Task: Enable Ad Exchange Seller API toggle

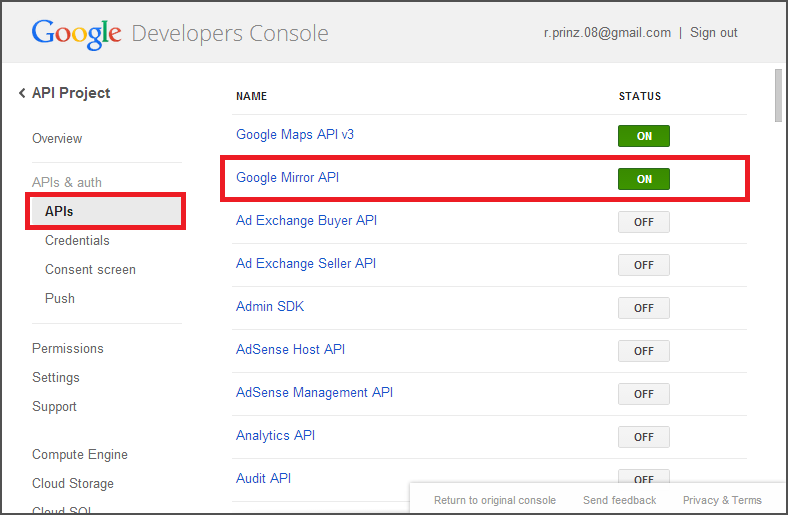Action: point(644,265)
